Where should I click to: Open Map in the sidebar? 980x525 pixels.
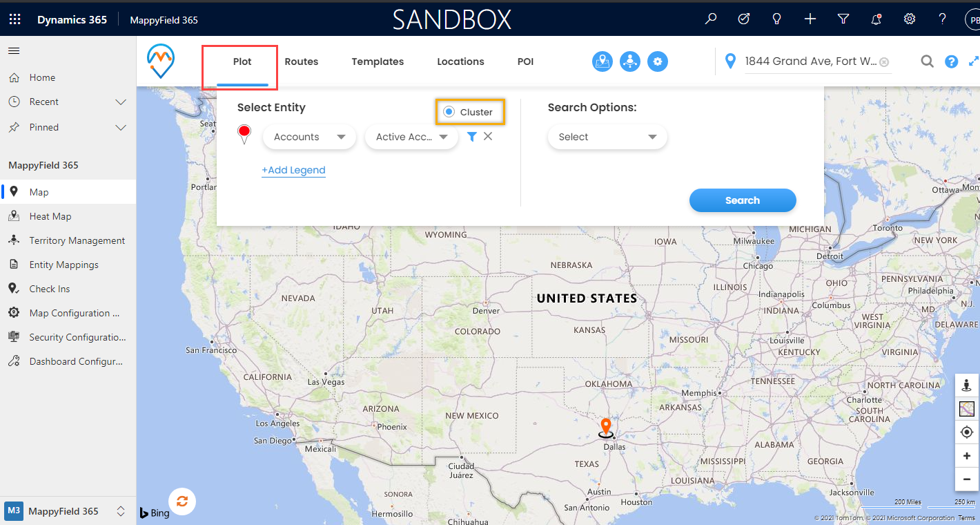[x=68, y=192]
